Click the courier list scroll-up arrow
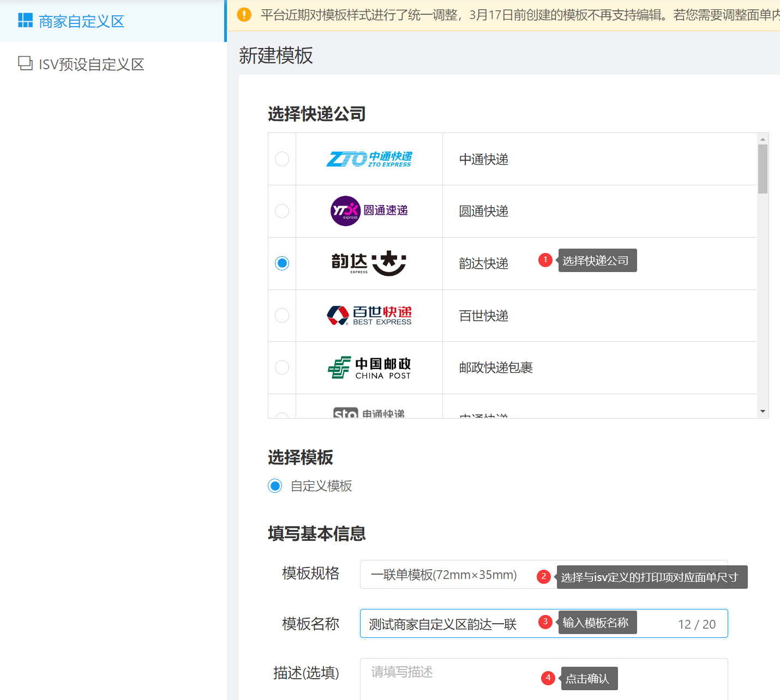Image resolution: width=780 pixels, height=700 pixels. 763,139
